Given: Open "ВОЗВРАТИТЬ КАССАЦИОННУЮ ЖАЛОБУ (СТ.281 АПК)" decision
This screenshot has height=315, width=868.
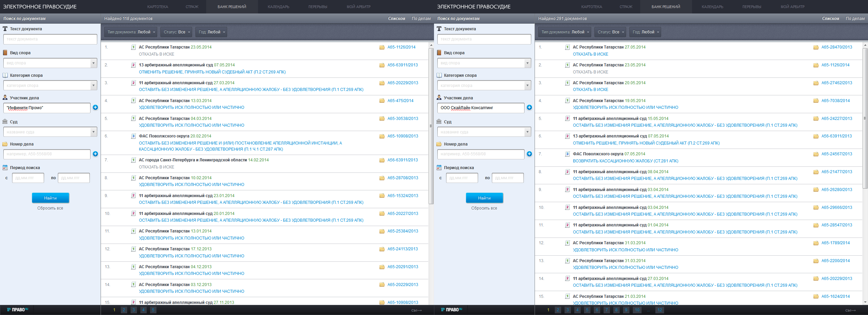Looking at the screenshot, I should point(626,161).
